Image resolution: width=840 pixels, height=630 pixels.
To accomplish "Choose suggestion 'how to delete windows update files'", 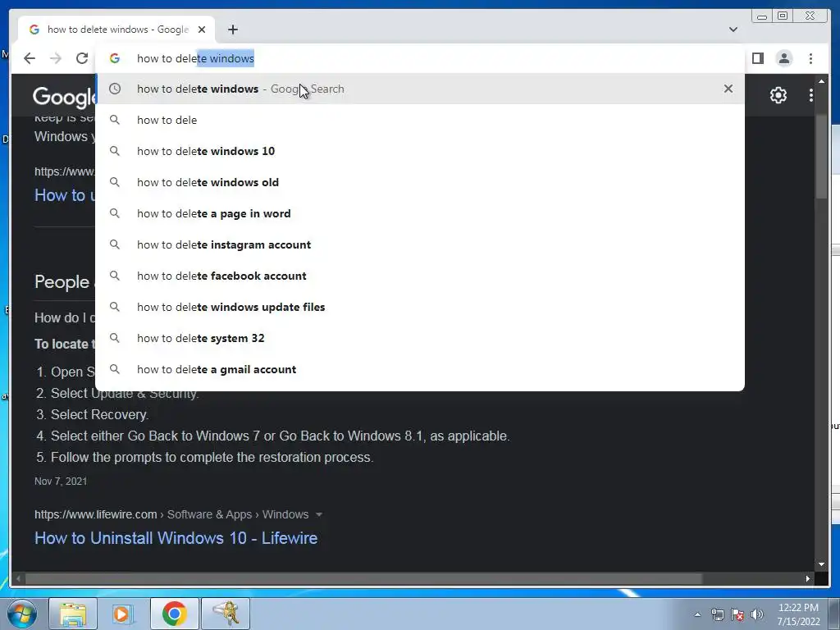I will [420, 307].
